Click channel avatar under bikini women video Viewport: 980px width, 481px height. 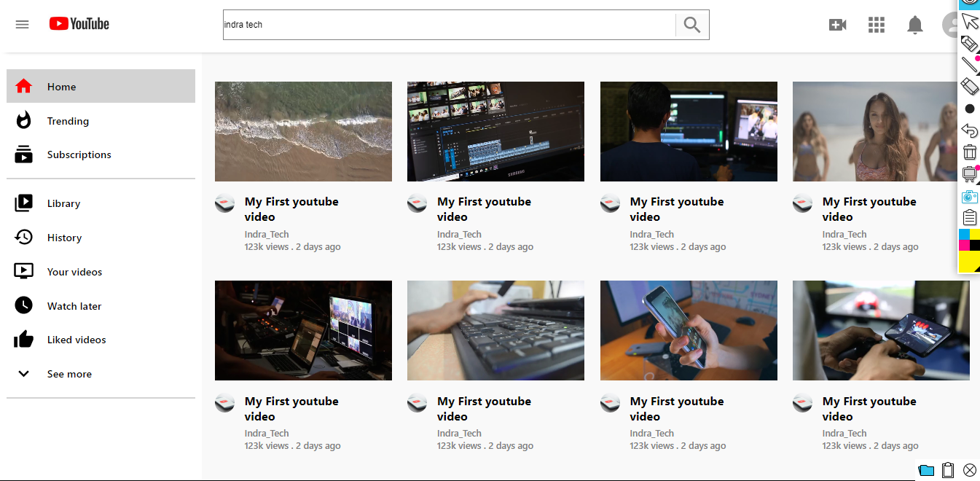pos(802,203)
